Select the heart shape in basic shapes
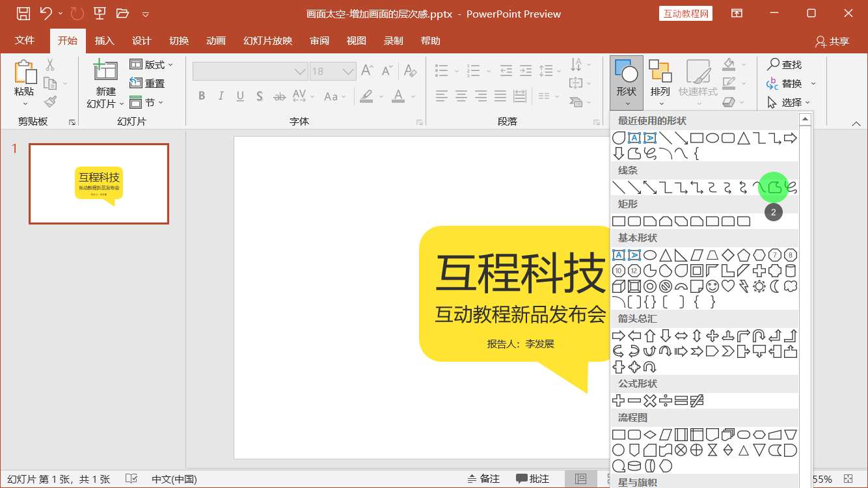The height and width of the screenshot is (488, 868). [728, 287]
